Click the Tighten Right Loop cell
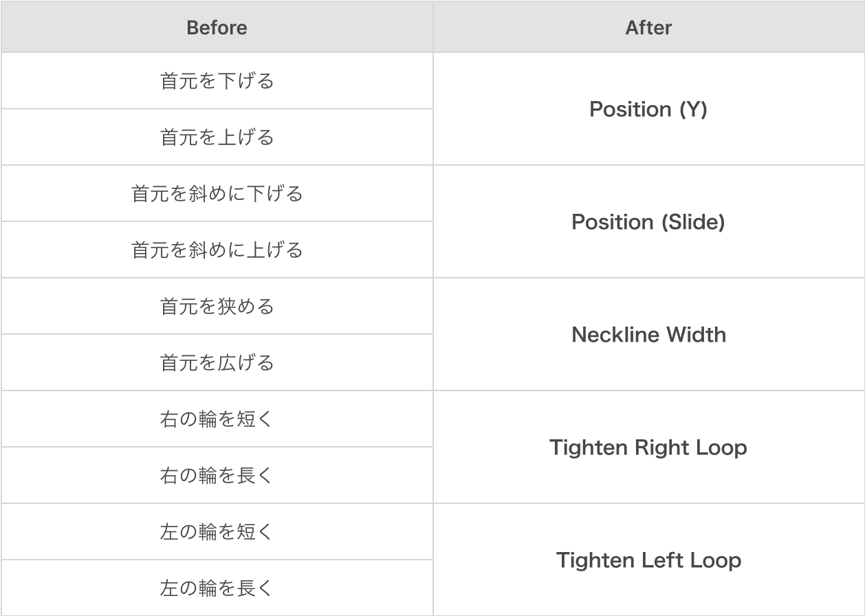865x616 pixels. (648, 447)
